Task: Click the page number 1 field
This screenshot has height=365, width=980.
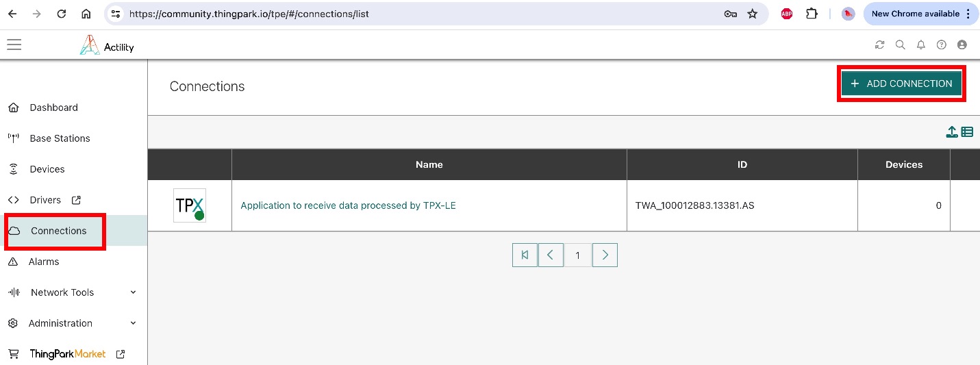Action: pyautogui.click(x=577, y=255)
